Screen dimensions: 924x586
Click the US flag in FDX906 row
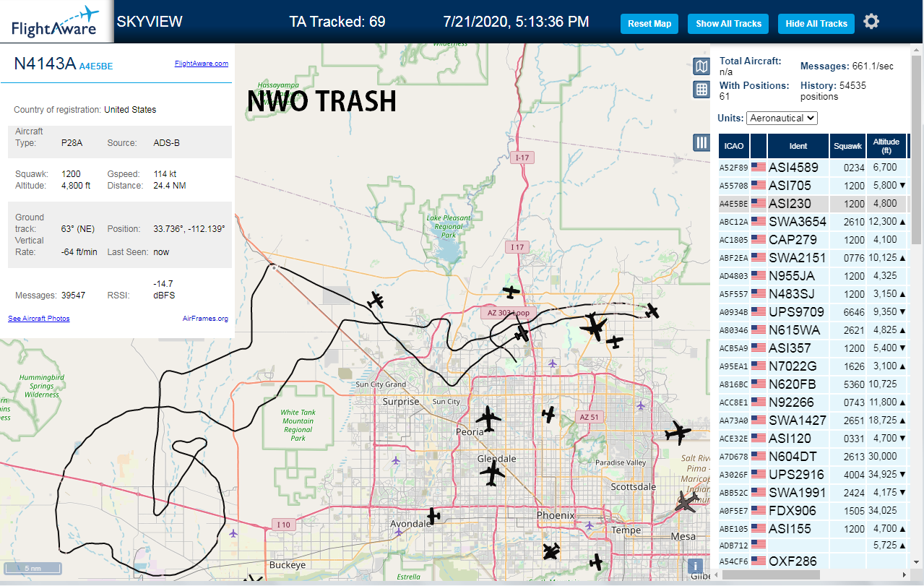759,510
